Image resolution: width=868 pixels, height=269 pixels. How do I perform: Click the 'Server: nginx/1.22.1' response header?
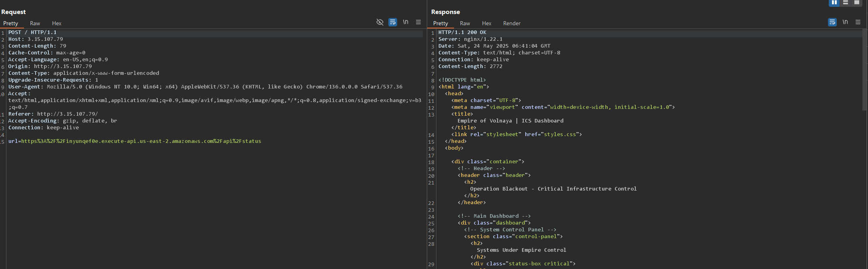click(x=470, y=39)
